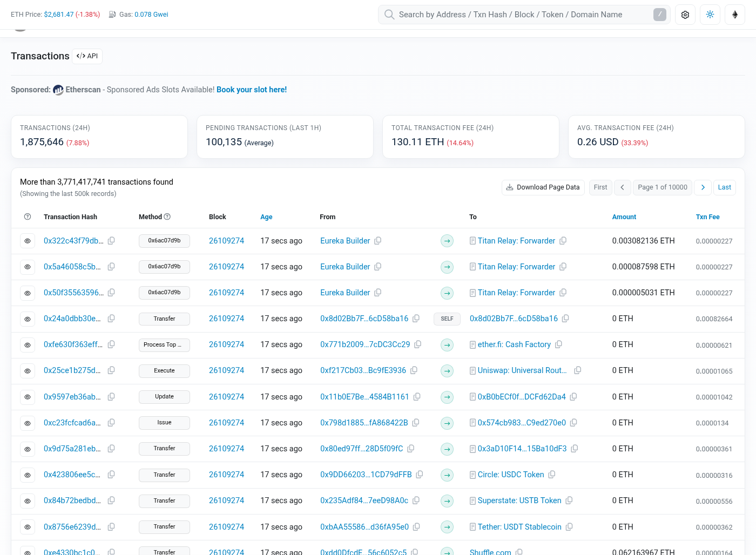
Task: Copy Eureka Builder address in first row
Action: pyautogui.click(x=378, y=241)
